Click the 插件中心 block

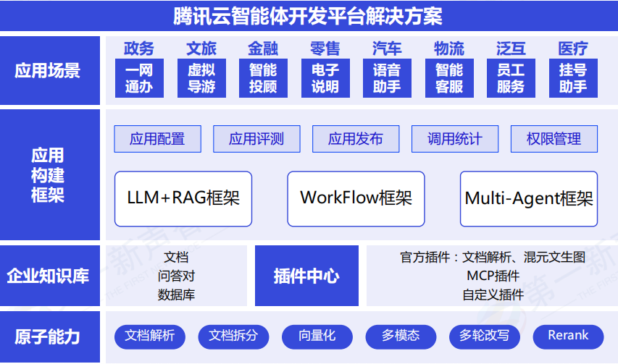click(306, 276)
